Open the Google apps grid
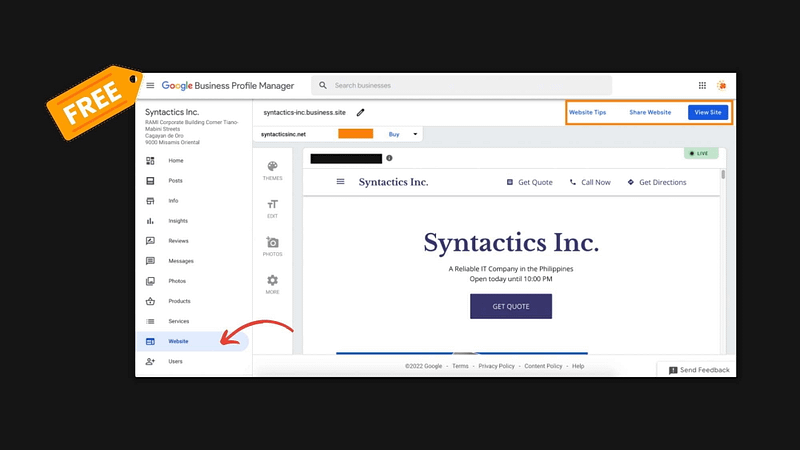The image size is (800, 450). click(x=702, y=85)
